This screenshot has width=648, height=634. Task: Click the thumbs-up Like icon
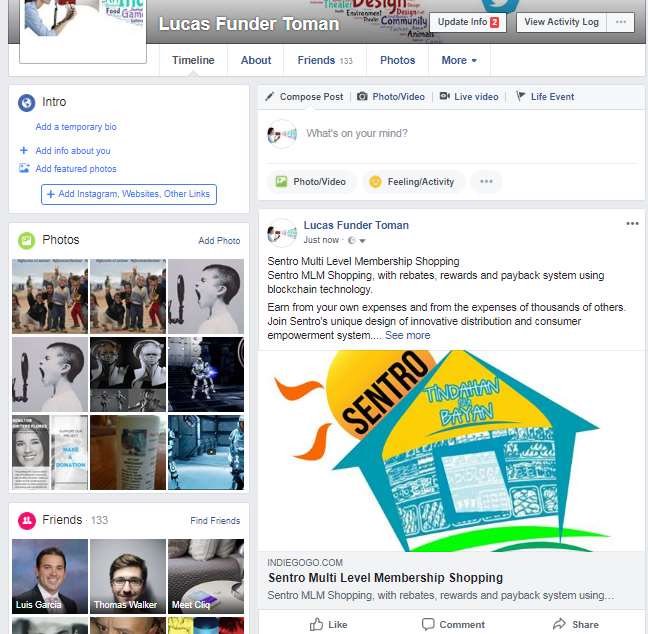click(x=317, y=624)
